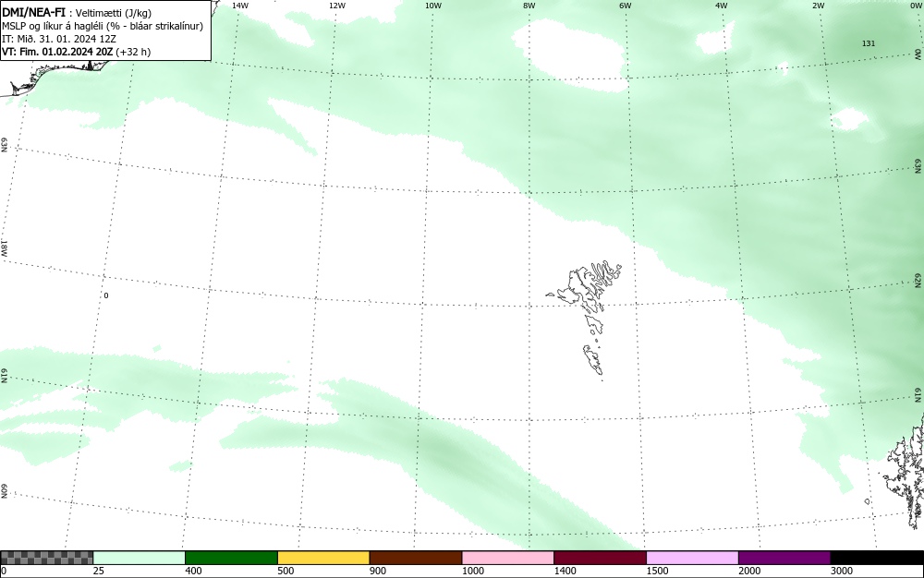Image resolution: width=924 pixels, height=578 pixels.
Task: Select the 'IT: Mið. 31. 01. 2024 12Z' line
Action: [58, 39]
